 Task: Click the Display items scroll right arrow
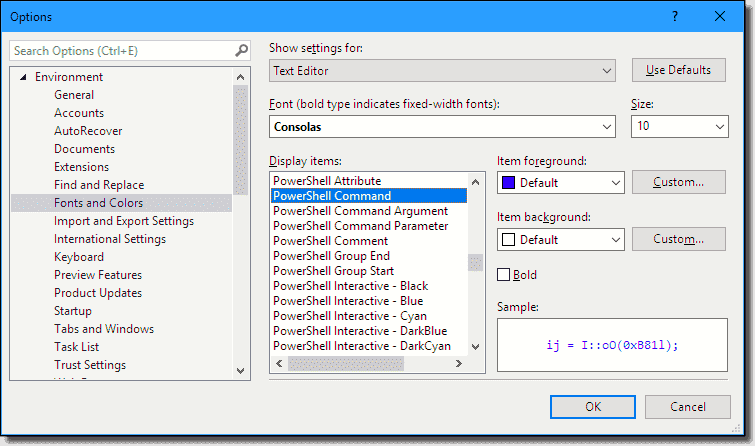coord(459,364)
